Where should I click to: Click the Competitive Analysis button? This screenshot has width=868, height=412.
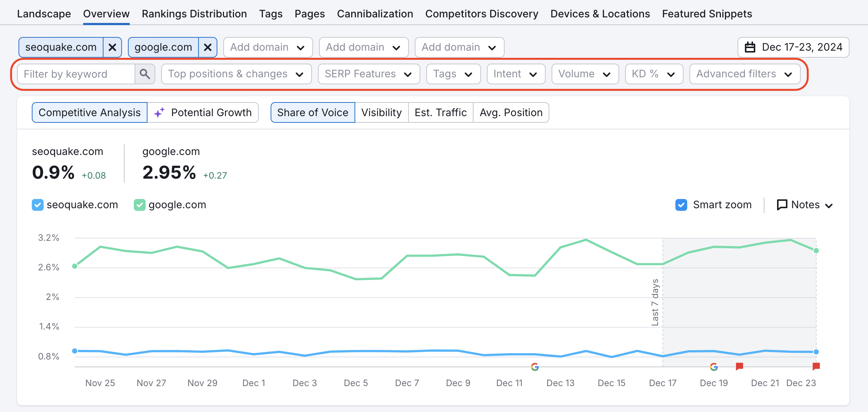(89, 112)
